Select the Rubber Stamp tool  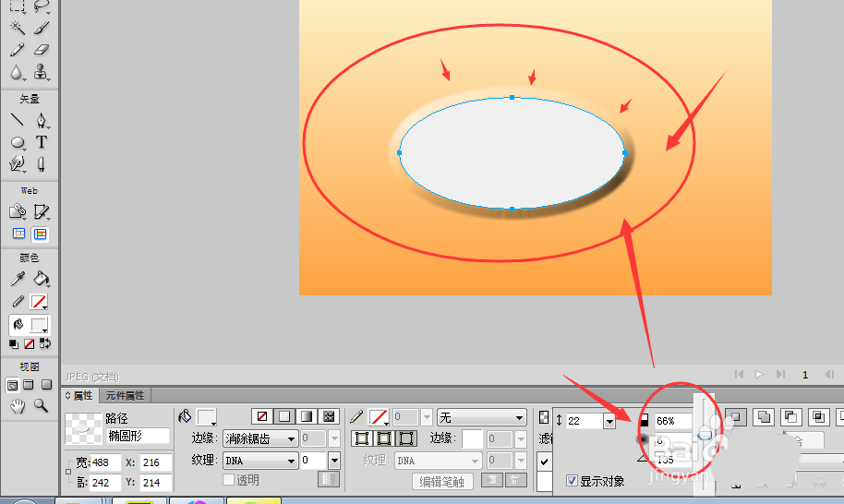pos(42,72)
